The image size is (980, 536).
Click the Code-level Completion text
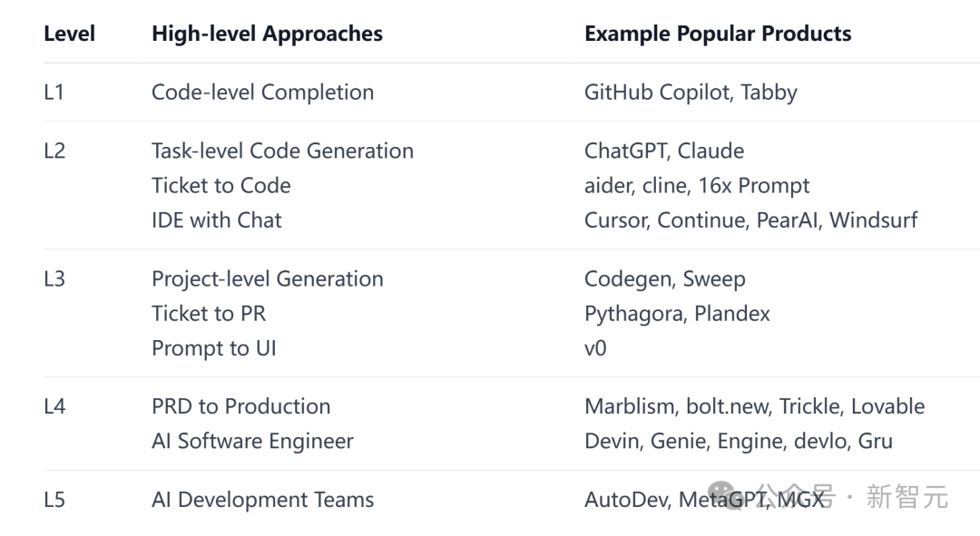click(262, 93)
